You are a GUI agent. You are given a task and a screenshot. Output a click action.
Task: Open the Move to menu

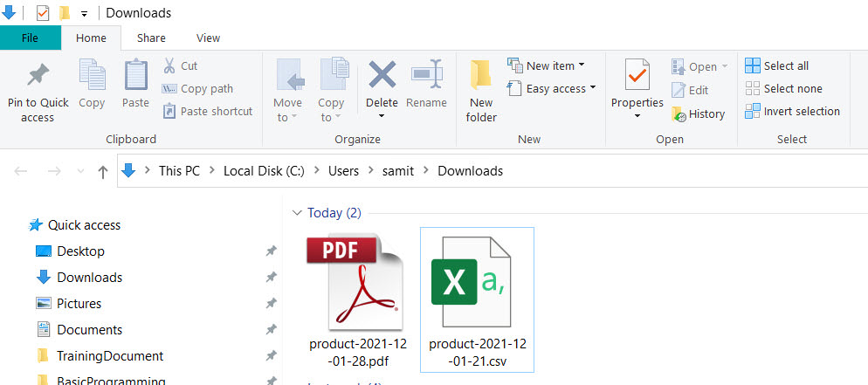coord(287,91)
